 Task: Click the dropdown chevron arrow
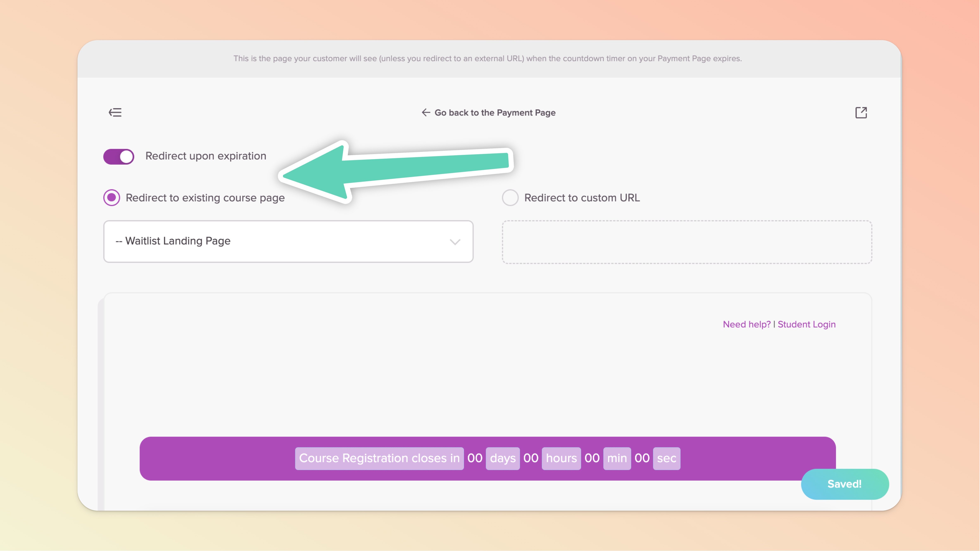click(455, 242)
